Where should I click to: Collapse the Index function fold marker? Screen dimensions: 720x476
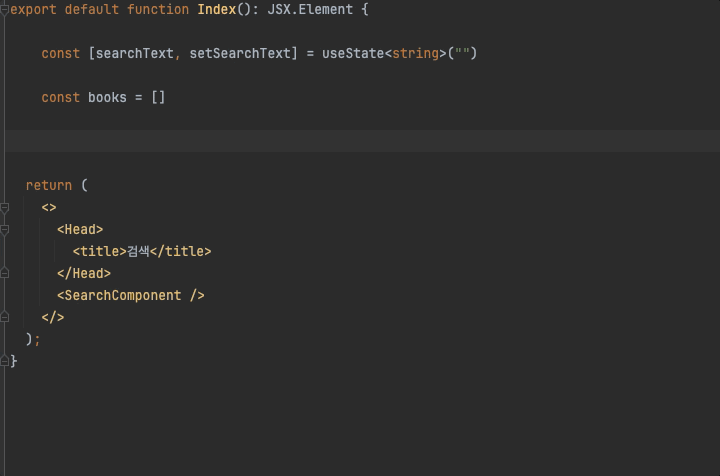(4, 10)
